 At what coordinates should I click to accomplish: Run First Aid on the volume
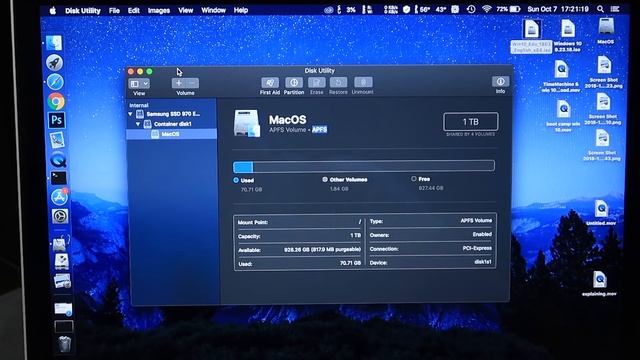pyautogui.click(x=270, y=83)
